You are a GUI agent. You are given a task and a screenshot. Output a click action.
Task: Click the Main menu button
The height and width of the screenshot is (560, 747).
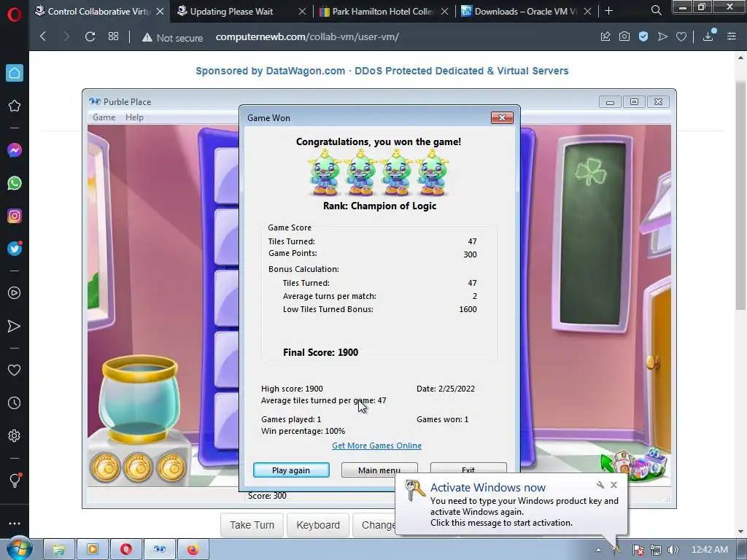pos(379,470)
